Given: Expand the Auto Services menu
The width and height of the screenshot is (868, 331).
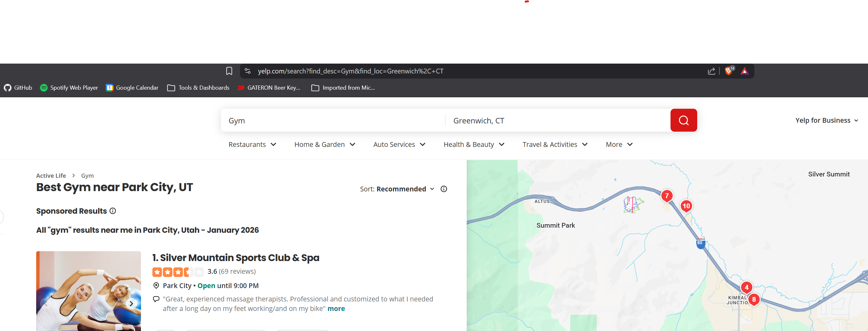Looking at the screenshot, I should [x=399, y=145].
